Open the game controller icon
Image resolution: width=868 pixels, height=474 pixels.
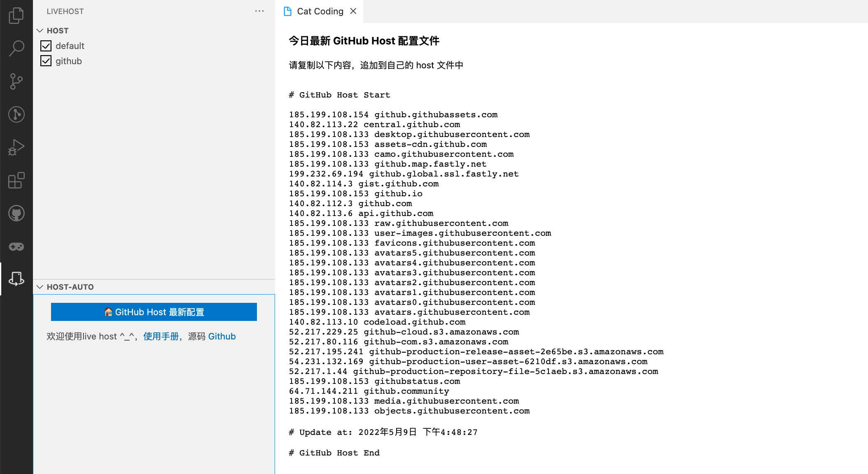pos(16,246)
